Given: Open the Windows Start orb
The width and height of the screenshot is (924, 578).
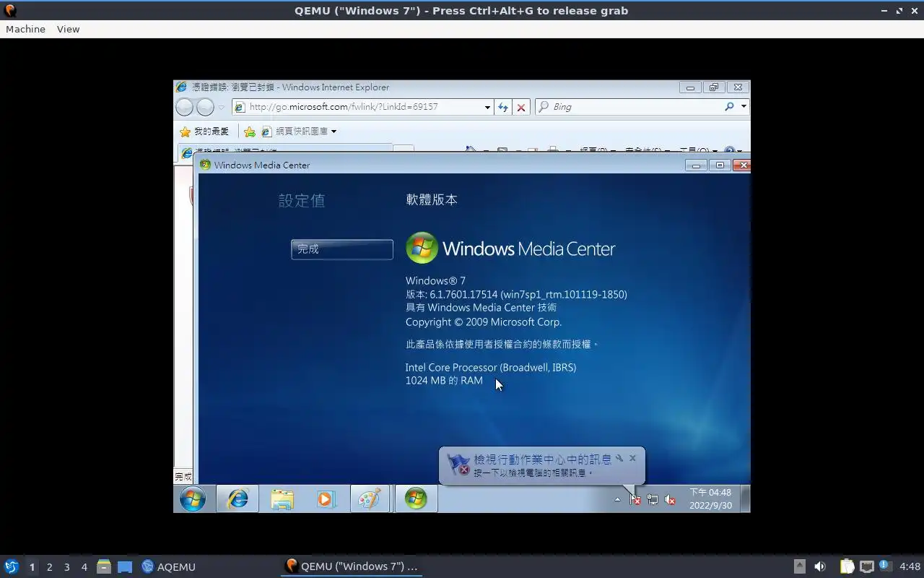Looking at the screenshot, I should 193,499.
